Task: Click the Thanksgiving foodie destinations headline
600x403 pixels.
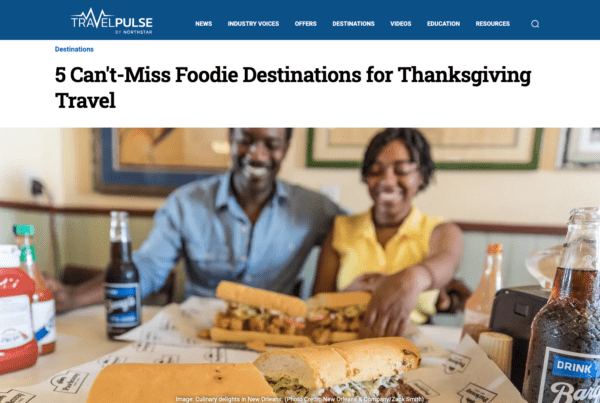Action: [293, 87]
